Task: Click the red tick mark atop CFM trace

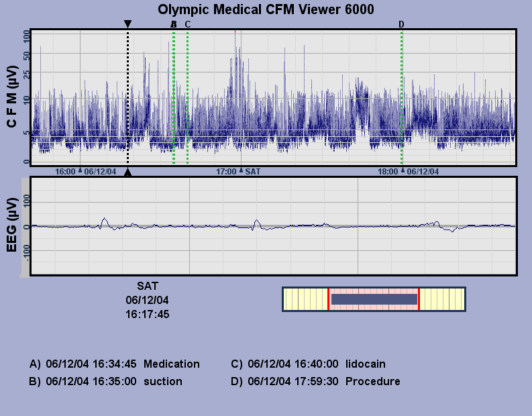Action: click(x=235, y=32)
